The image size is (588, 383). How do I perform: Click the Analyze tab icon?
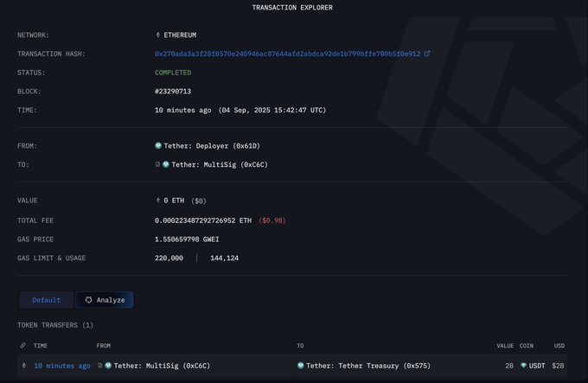pyautogui.click(x=88, y=300)
